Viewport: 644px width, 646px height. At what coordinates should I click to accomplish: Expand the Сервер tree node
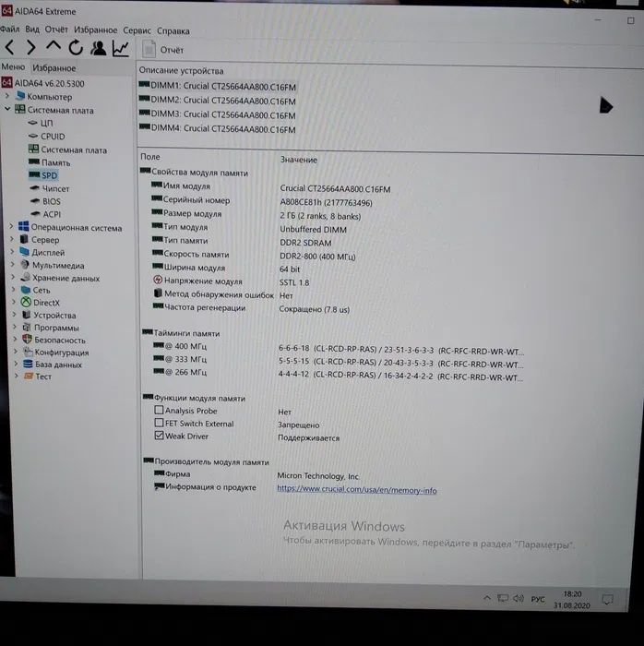(x=11, y=239)
